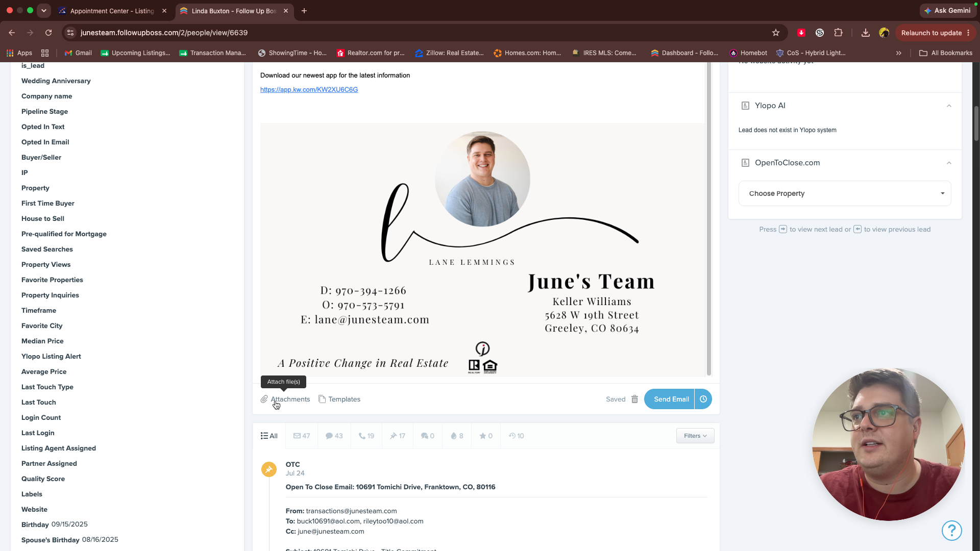Click the Ylopo Listing Alert field
Image resolution: width=980 pixels, height=551 pixels.
[x=51, y=356]
